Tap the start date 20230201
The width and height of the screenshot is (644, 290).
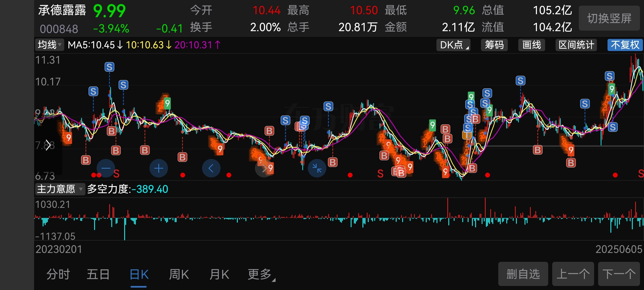pyautogui.click(x=59, y=249)
